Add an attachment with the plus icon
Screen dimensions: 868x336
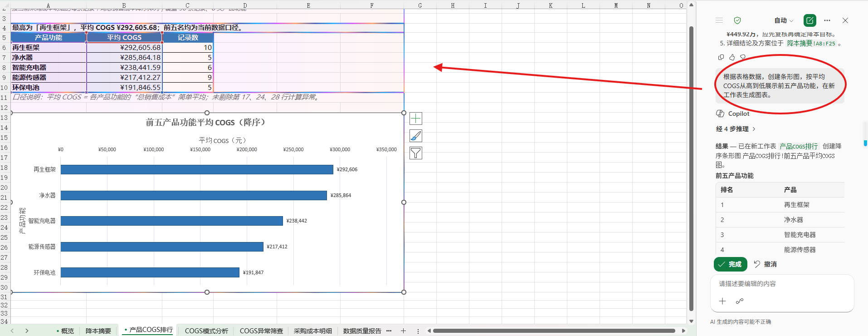[722, 301]
